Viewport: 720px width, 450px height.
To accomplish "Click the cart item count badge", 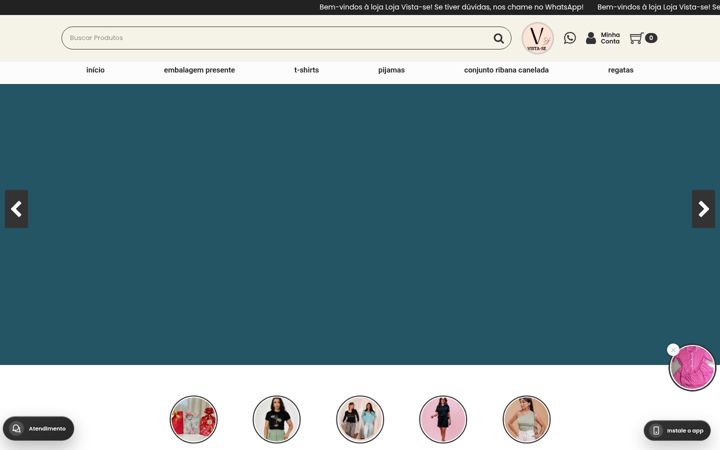I will pyautogui.click(x=651, y=38).
